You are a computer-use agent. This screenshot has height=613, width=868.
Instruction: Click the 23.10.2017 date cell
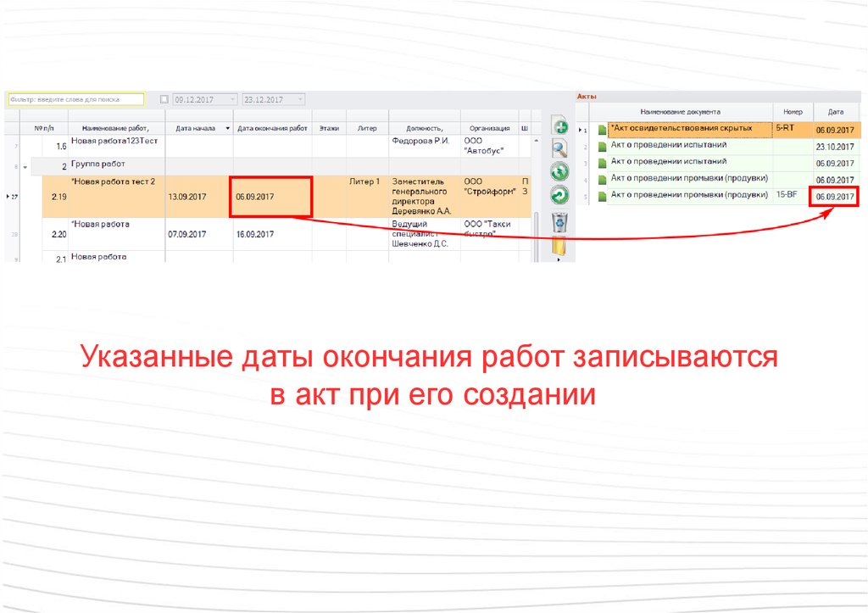click(x=835, y=147)
